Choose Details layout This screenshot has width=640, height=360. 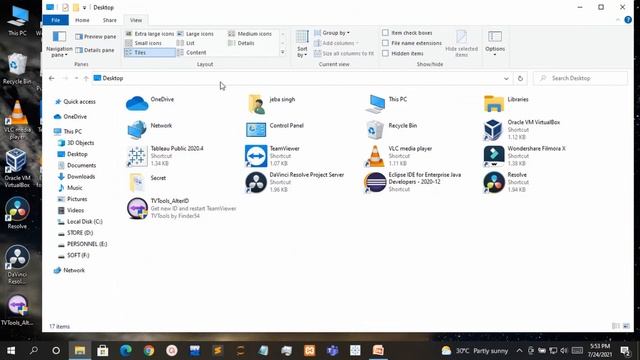coord(241,43)
